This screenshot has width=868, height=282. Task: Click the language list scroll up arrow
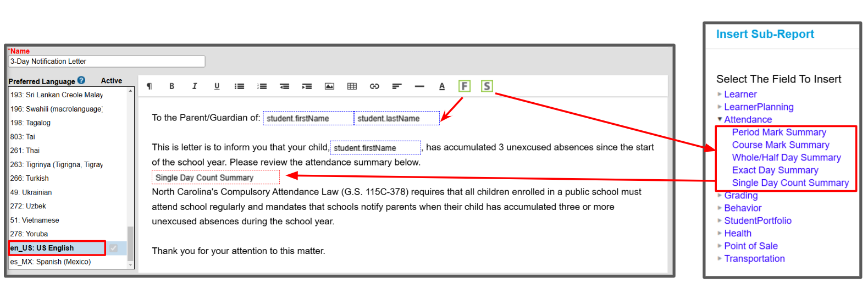(x=130, y=91)
